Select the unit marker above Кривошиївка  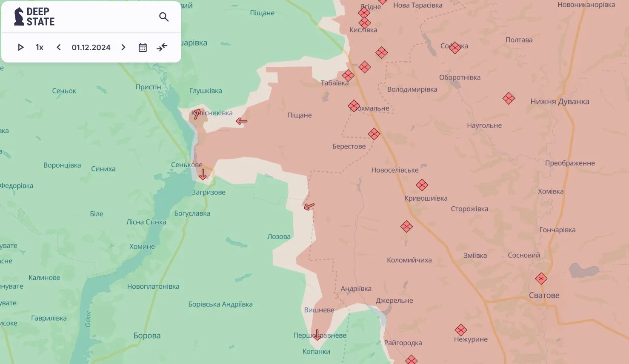422,185
